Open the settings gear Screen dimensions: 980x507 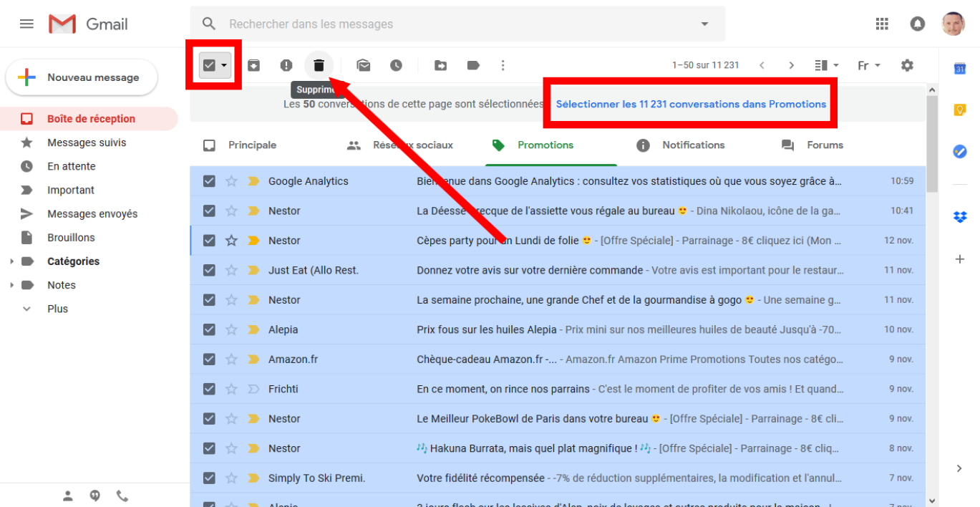pos(907,65)
